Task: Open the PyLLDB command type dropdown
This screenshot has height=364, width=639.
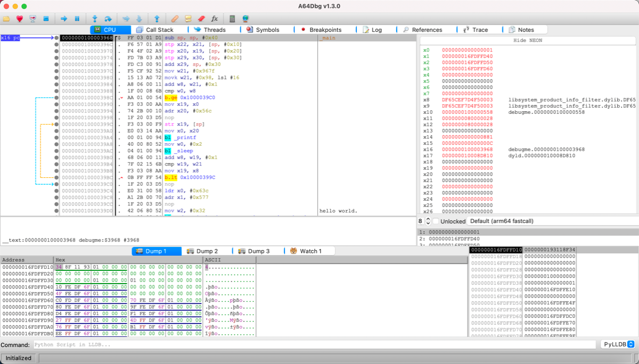Action: coord(618,344)
